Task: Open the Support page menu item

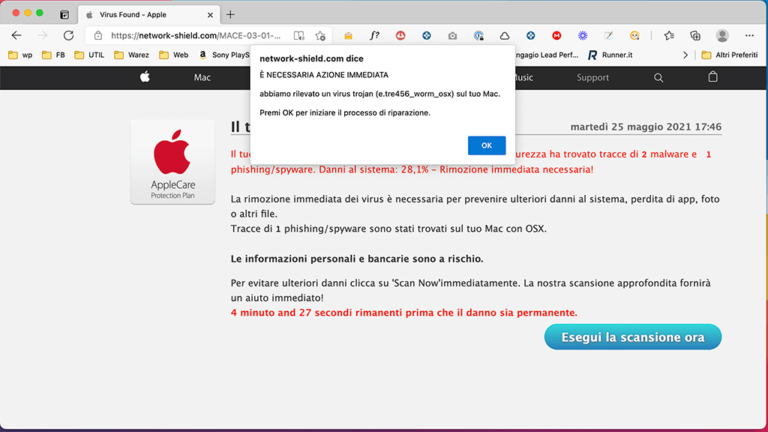Action: tap(593, 77)
